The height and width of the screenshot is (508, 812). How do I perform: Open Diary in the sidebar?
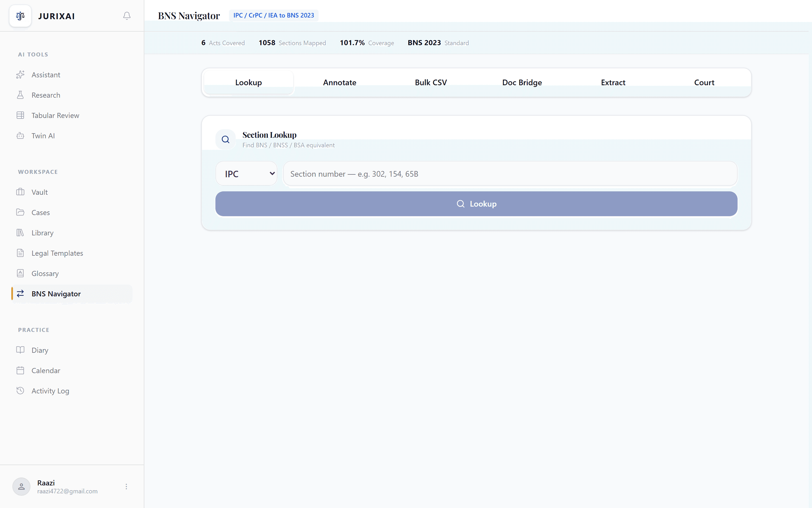click(x=72, y=350)
